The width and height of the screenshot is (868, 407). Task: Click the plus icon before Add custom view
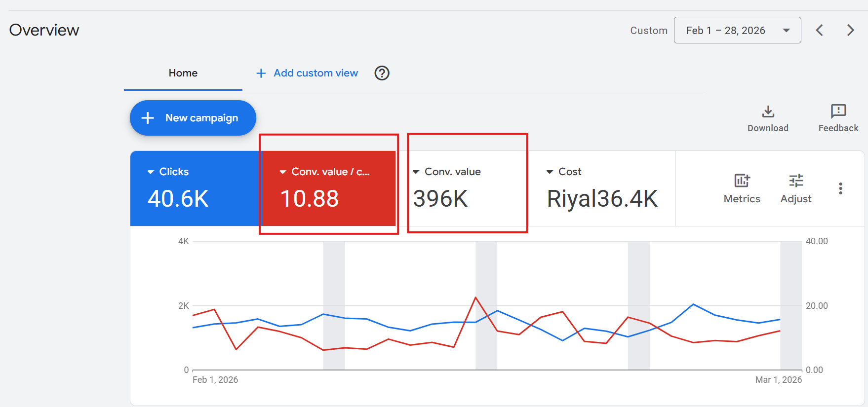[261, 73]
